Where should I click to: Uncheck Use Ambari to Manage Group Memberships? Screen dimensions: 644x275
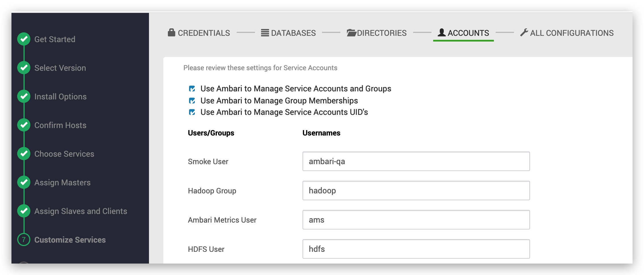[192, 101]
